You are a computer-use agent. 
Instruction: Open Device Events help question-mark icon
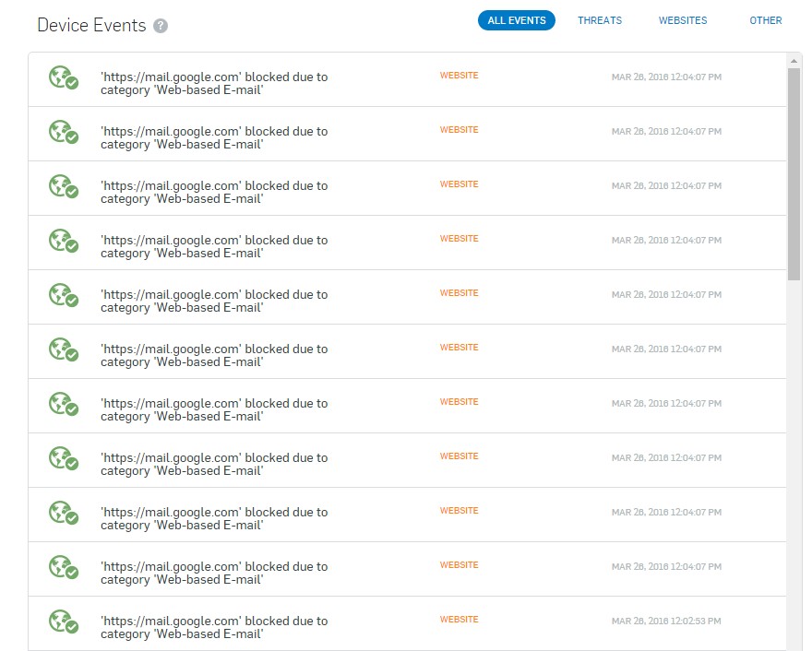(x=161, y=25)
